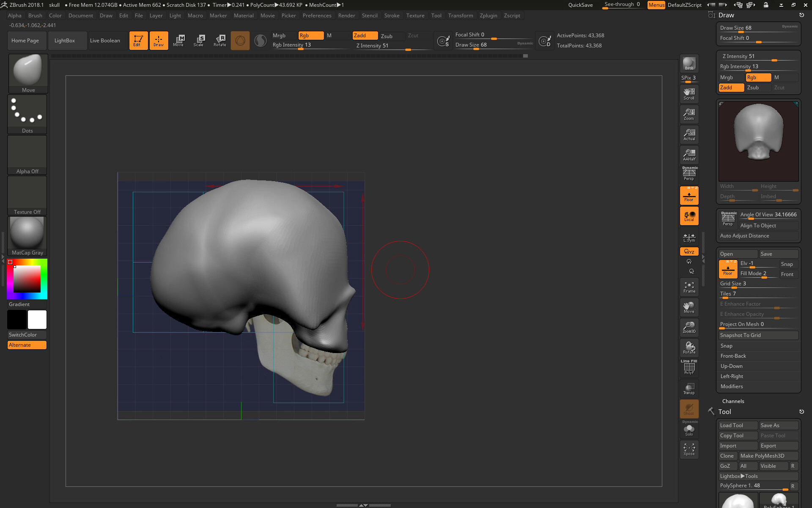The image size is (812, 508).
Task: Open the Move brush thumbnail
Action: (x=28, y=73)
